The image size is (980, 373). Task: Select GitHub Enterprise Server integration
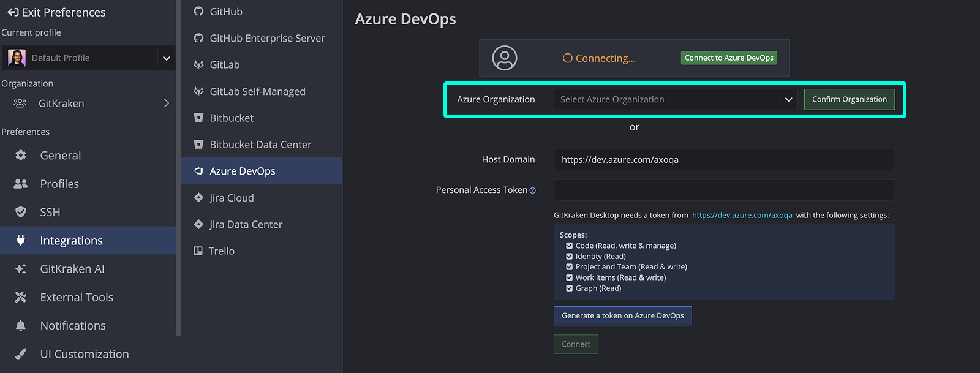point(267,38)
